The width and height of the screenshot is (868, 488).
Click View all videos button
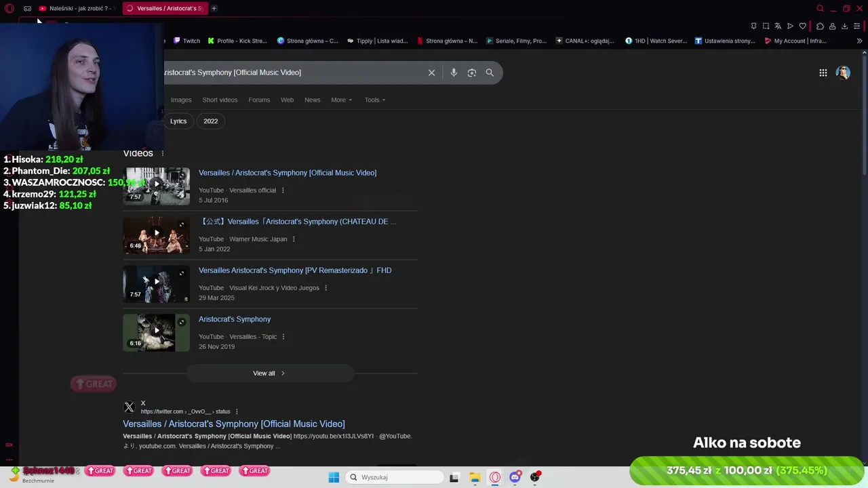click(270, 373)
